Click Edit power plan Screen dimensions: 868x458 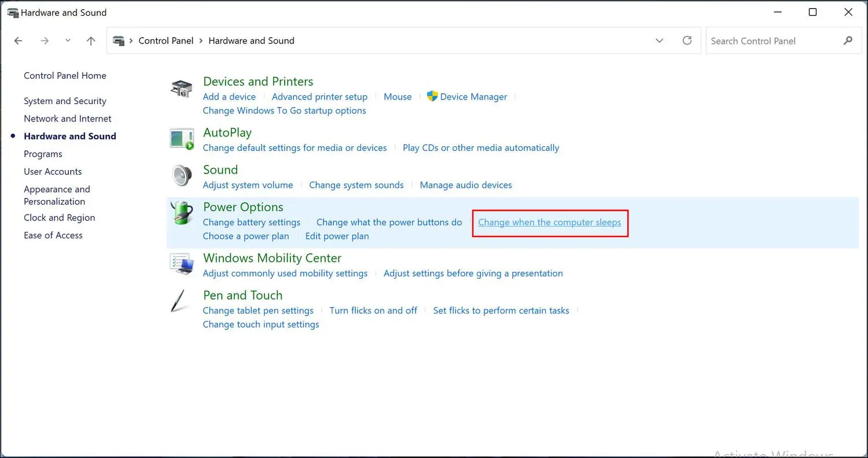pyautogui.click(x=337, y=237)
